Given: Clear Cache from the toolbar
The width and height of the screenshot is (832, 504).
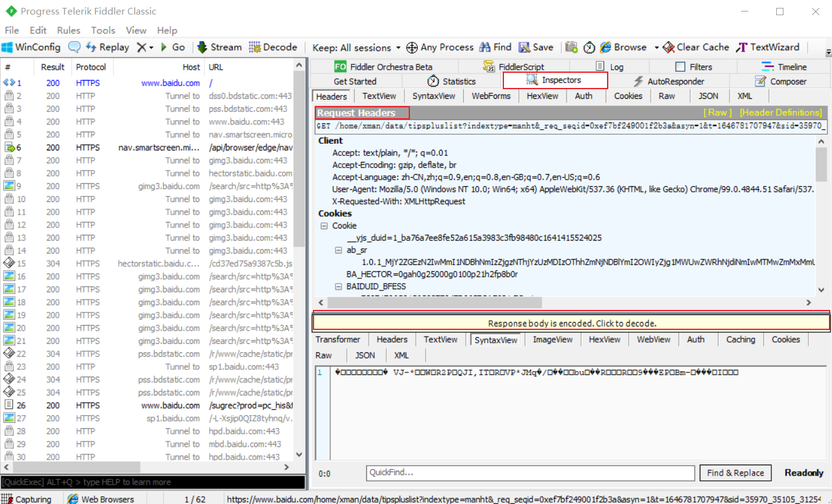Looking at the screenshot, I should [696, 47].
